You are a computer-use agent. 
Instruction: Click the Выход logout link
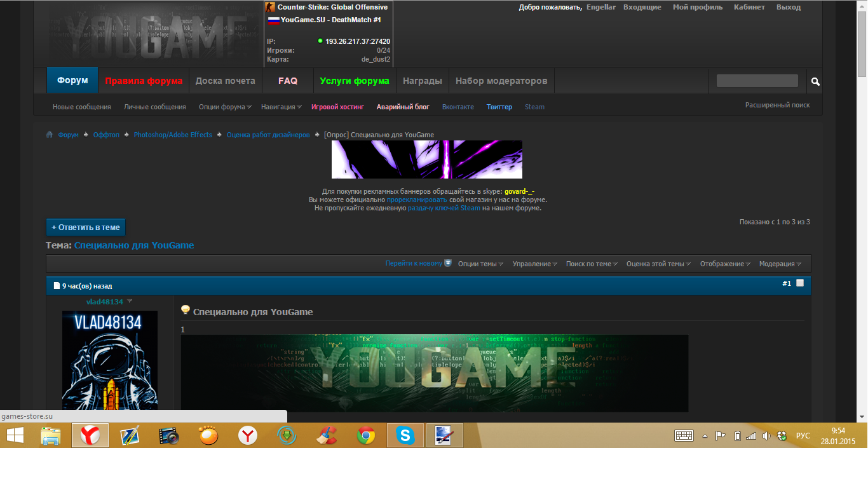(789, 7)
